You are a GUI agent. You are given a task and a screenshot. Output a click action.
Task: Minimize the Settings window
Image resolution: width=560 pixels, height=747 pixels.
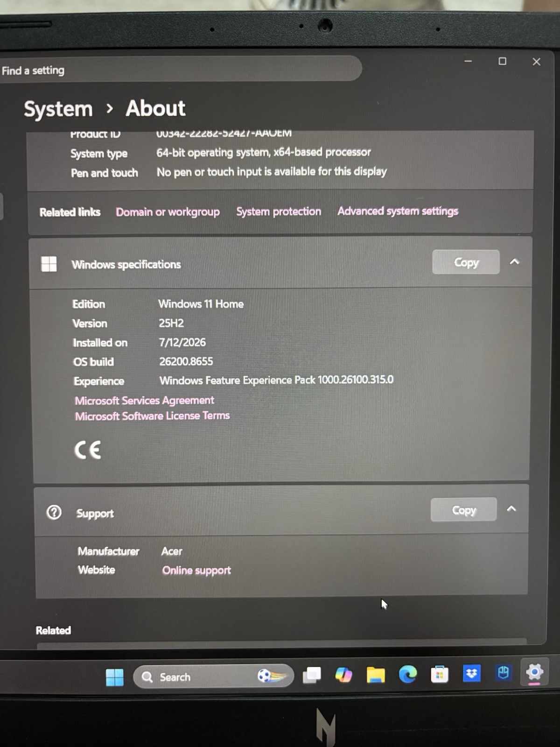pyautogui.click(x=468, y=61)
